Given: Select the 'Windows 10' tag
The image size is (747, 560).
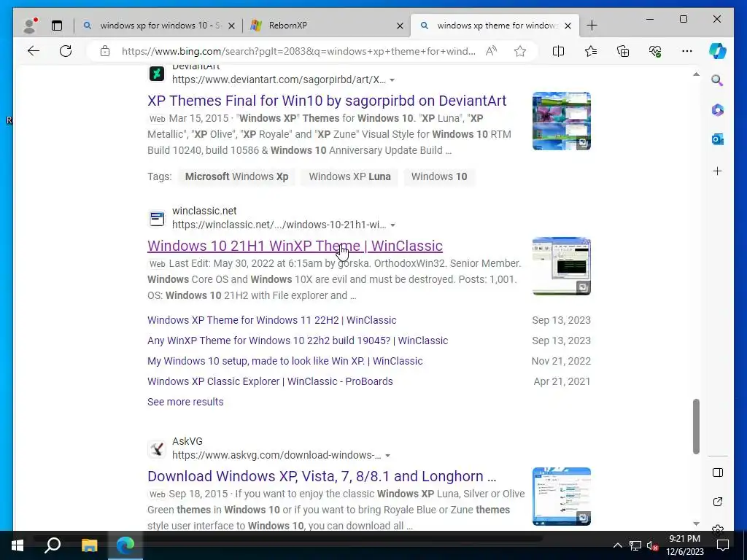Looking at the screenshot, I should (x=439, y=176).
